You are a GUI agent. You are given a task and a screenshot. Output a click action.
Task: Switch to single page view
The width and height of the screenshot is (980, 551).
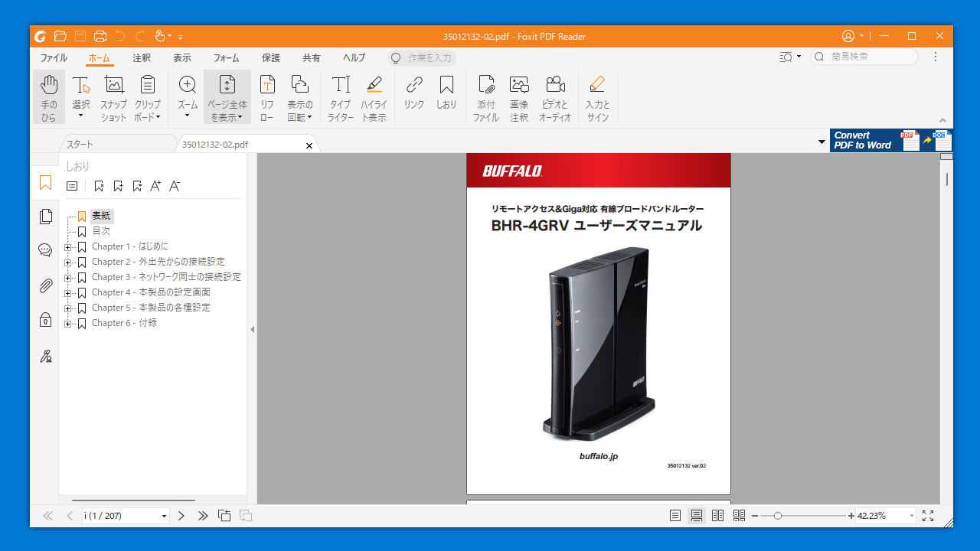tap(675, 516)
